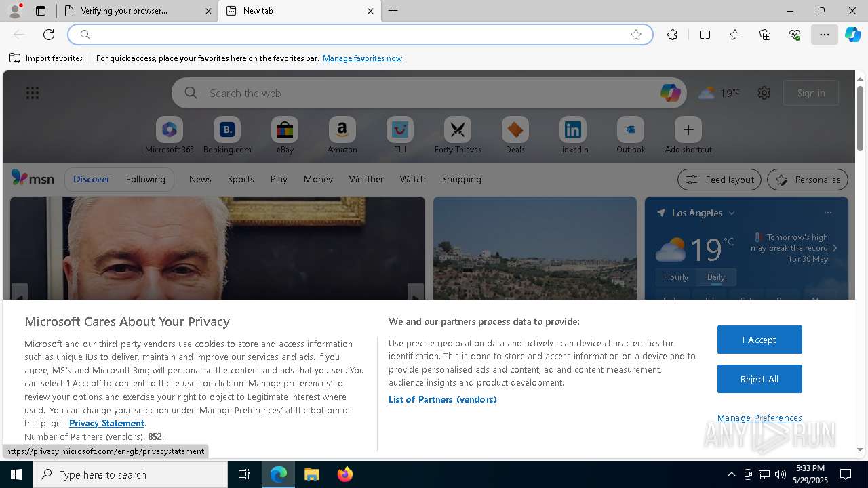
Task: Refresh the current page
Action: 49,35
